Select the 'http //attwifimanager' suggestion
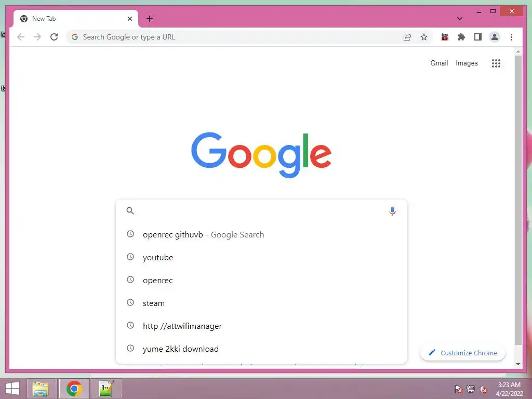This screenshot has height=399, width=532. (x=261, y=326)
